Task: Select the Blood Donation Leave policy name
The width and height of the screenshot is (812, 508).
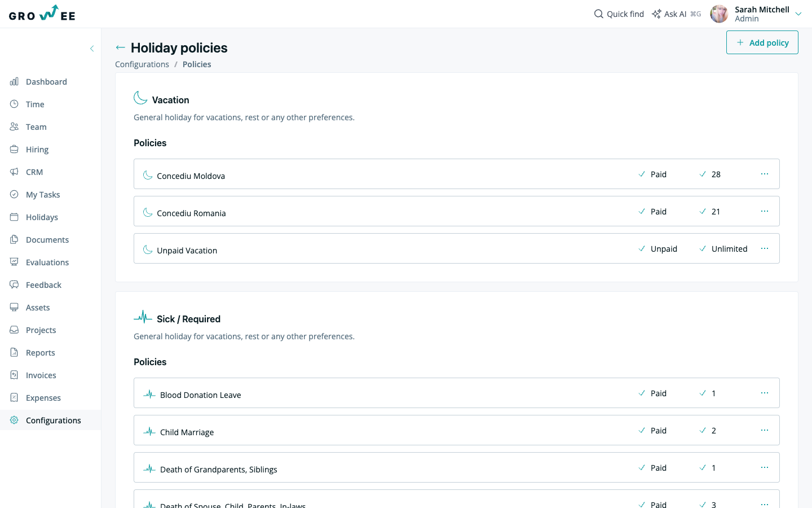Action: [200, 395]
